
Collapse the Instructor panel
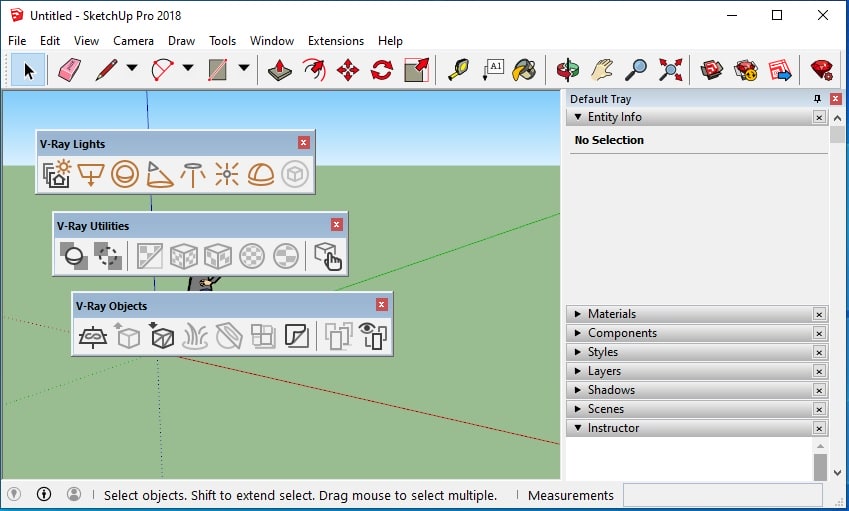(x=578, y=427)
